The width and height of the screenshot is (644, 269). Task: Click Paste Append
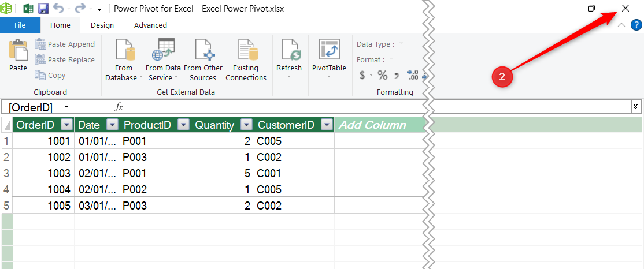click(x=65, y=44)
